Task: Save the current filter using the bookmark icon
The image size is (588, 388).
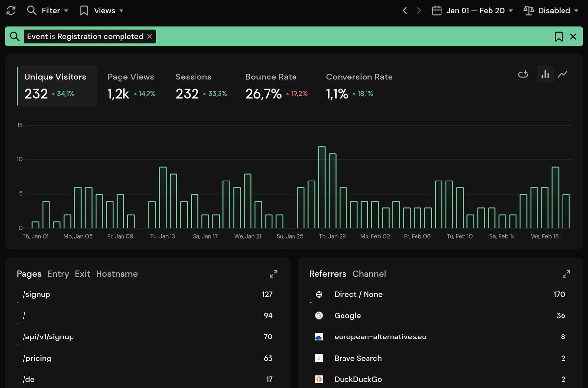Action: 559,36
